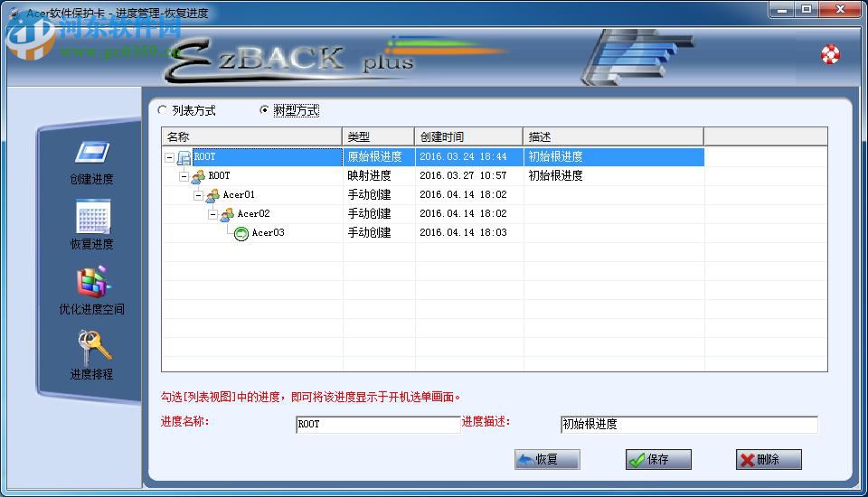Click the Acer02 users icon

coord(227,214)
